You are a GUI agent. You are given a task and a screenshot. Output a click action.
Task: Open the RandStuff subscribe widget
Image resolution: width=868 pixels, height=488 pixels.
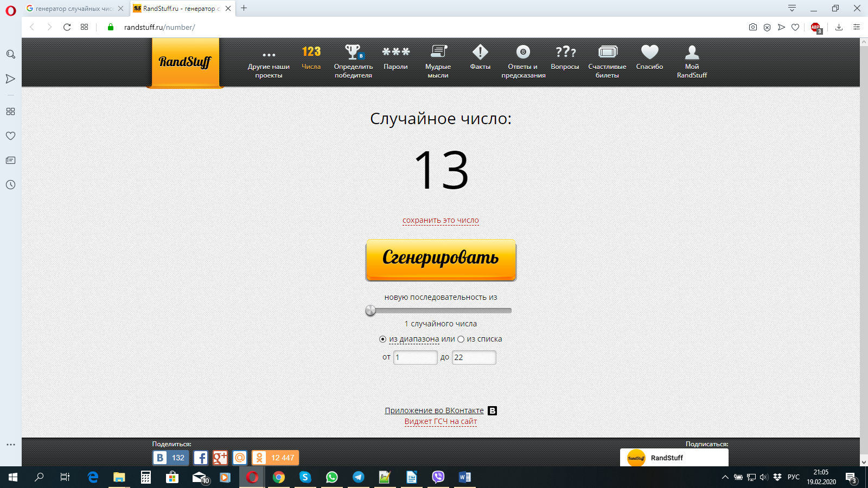coord(674,458)
